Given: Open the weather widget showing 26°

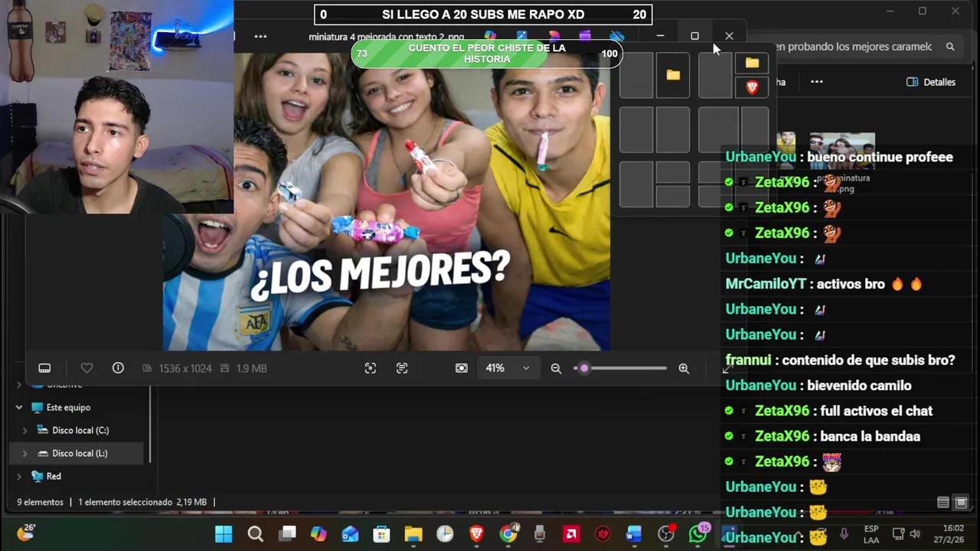Looking at the screenshot, I should (26, 533).
